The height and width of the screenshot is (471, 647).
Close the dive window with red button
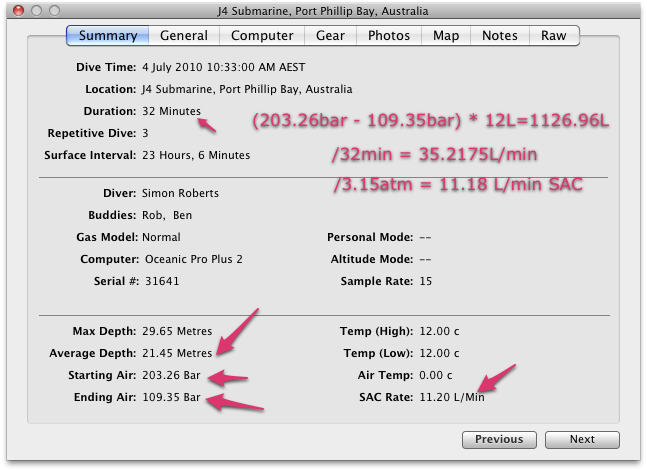tap(16, 10)
